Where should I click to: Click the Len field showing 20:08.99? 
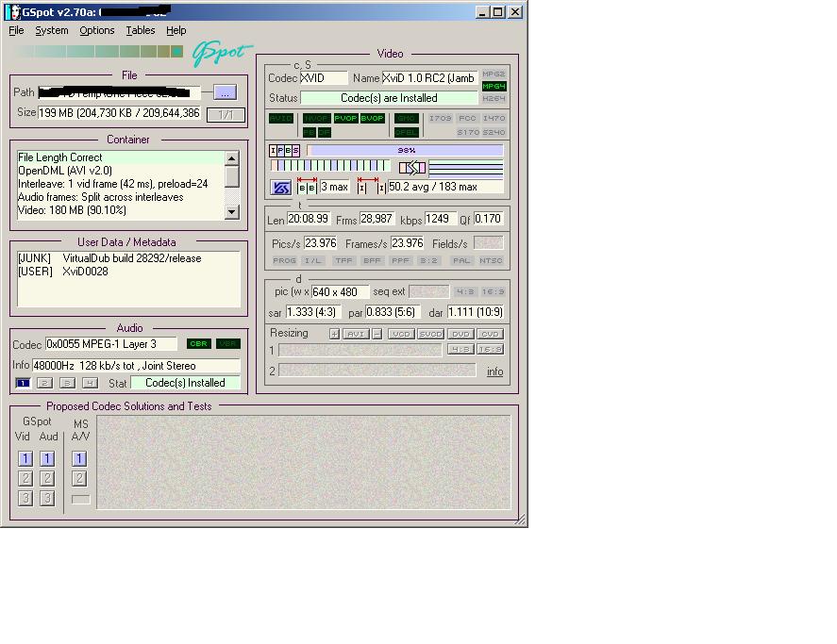[x=309, y=219]
